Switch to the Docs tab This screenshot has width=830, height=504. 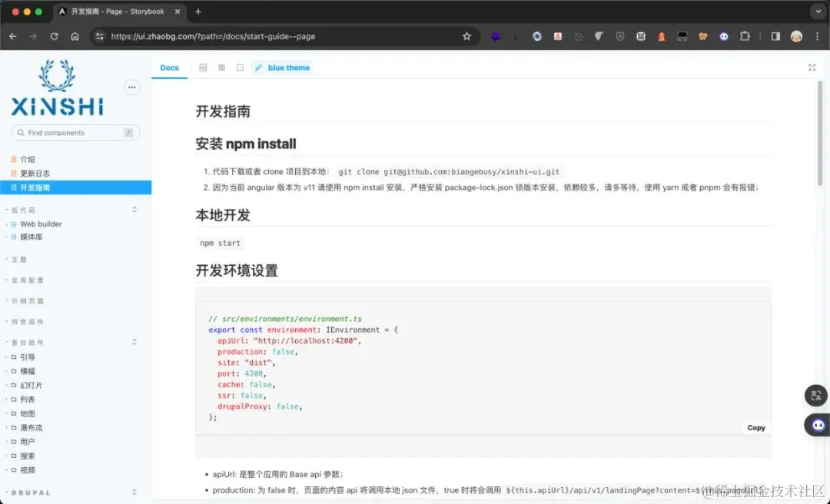pos(169,68)
